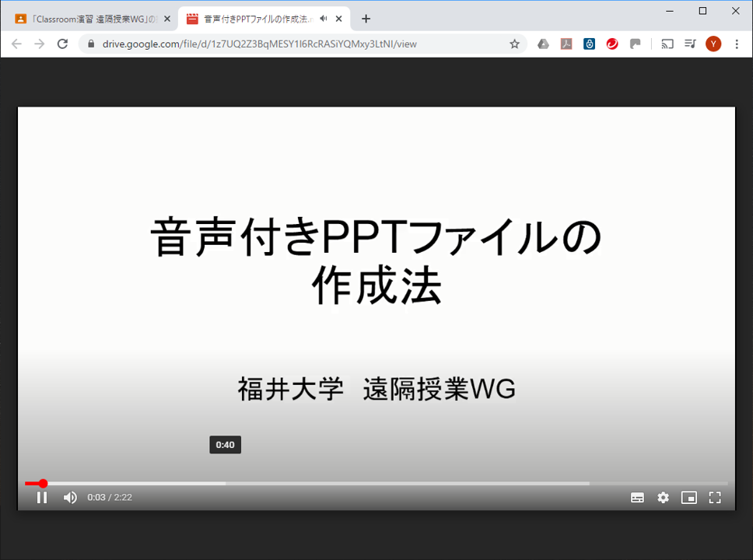The height and width of the screenshot is (560, 753).
Task: Reload the current page
Action: coord(62,44)
